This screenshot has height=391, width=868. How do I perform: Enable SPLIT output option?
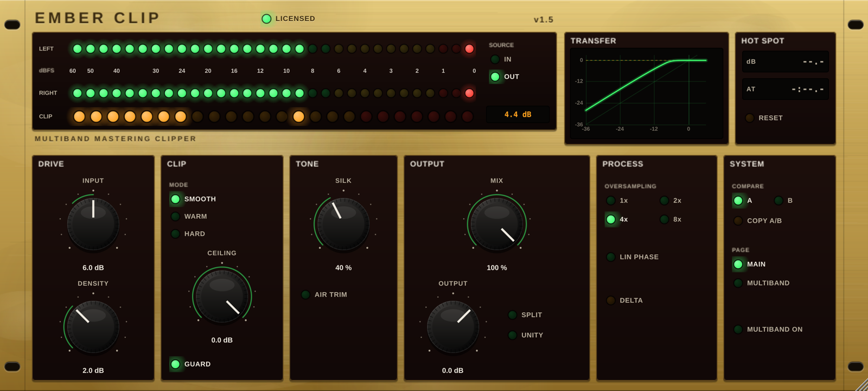tap(525, 315)
